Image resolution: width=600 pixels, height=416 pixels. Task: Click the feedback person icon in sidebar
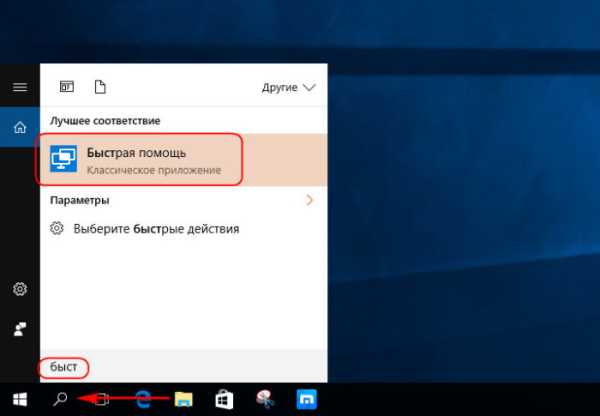pos(19,329)
